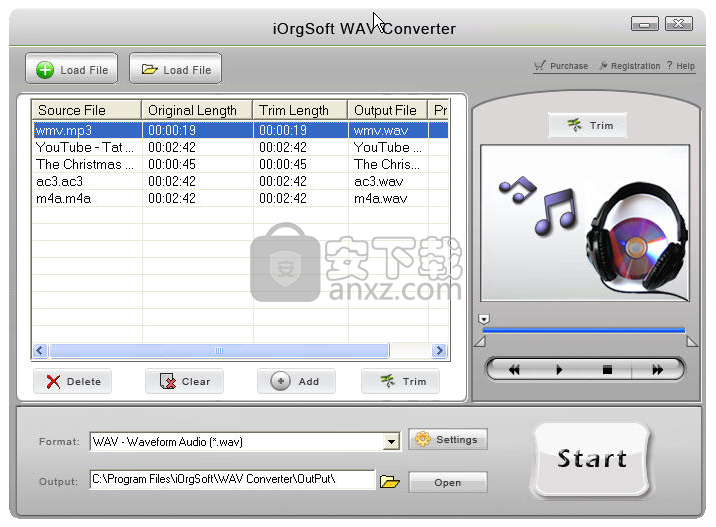716x527 pixels.
Task: Click the blue playback progress slider
Action: pos(584,330)
